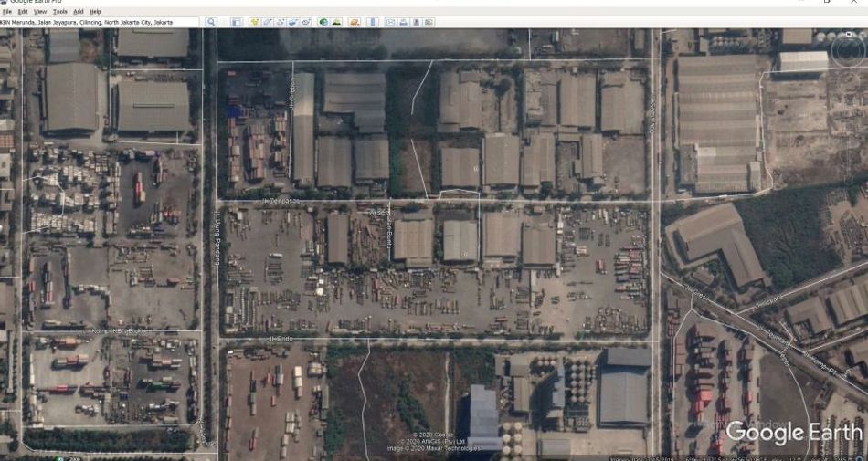The height and width of the screenshot is (461, 868).
Task: Toggle sunlight across the landscape
Action: click(336, 22)
